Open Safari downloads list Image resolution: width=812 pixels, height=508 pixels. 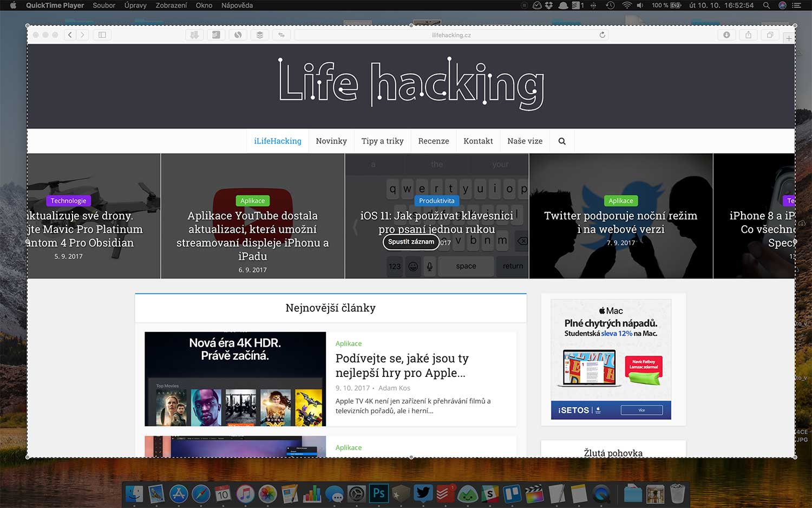click(726, 35)
